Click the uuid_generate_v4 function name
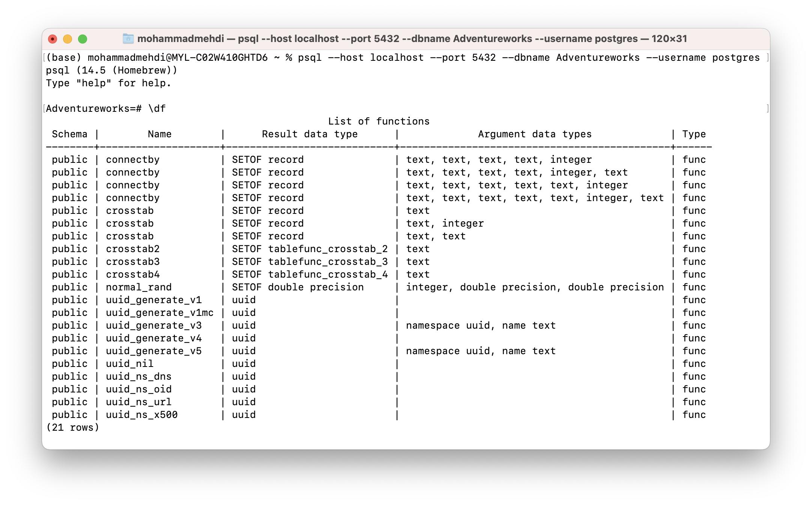The width and height of the screenshot is (812, 505). 154,338
